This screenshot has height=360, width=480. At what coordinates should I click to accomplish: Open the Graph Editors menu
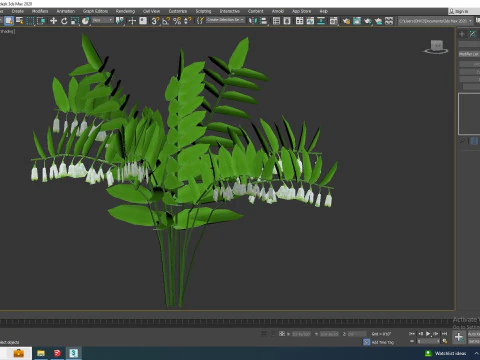[x=95, y=11]
